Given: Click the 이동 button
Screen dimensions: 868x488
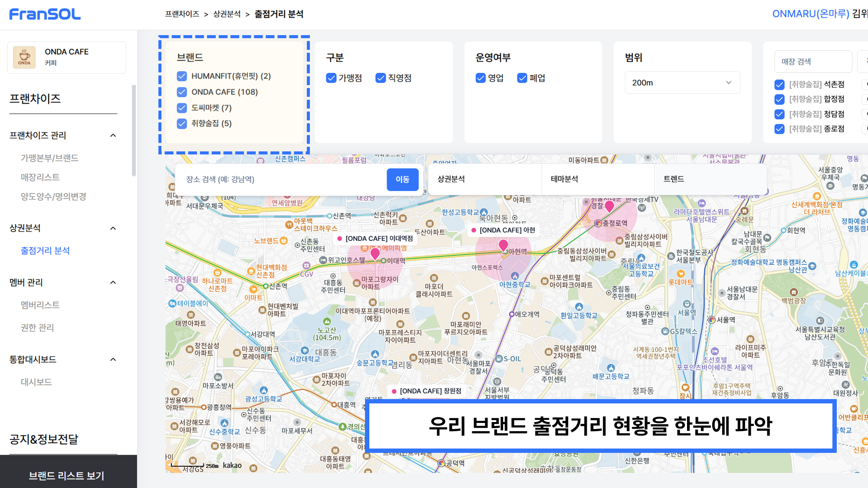Looking at the screenshot, I should point(402,180).
